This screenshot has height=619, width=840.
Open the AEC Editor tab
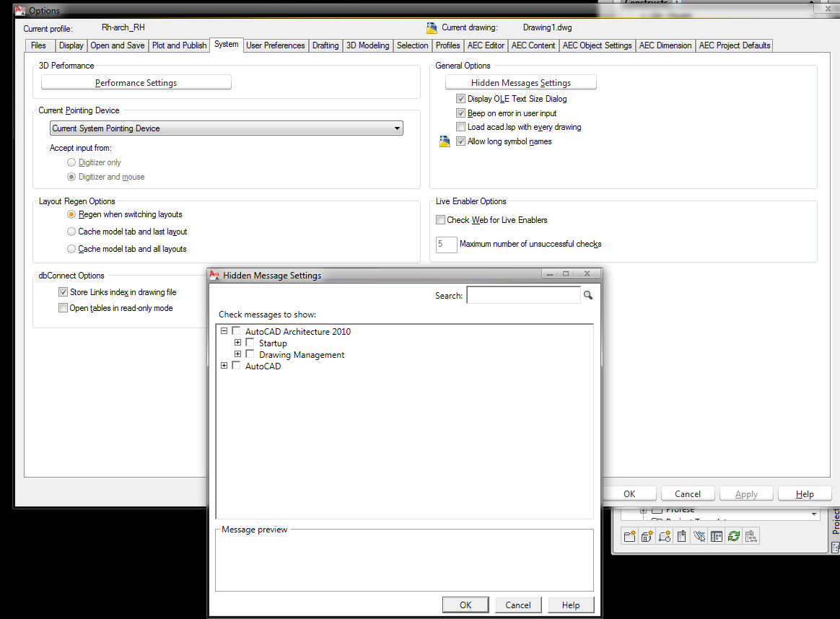click(486, 45)
